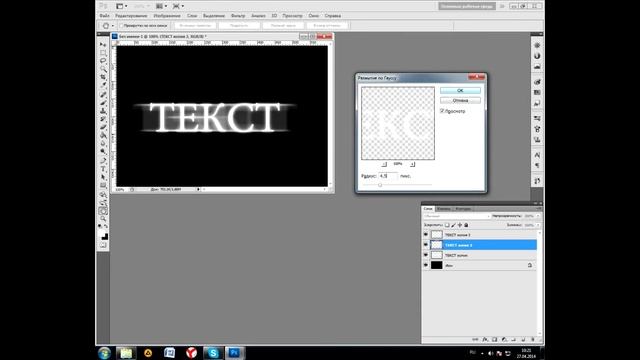The width and height of the screenshot is (640, 360).
Task: Select the Rectangular Marquee tool
Action: [x=103, y=52]
